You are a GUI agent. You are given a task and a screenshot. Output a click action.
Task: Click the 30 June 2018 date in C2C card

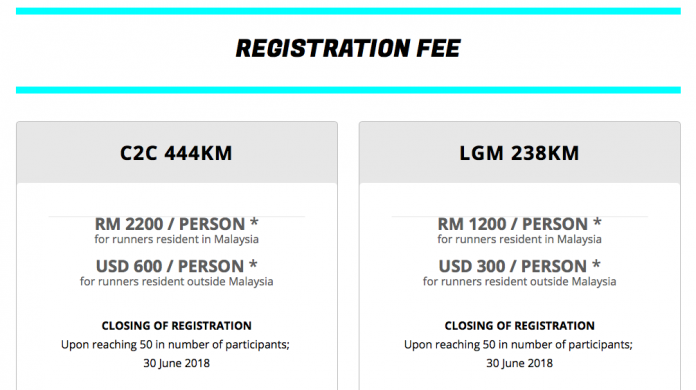click(x=176, y=363)
